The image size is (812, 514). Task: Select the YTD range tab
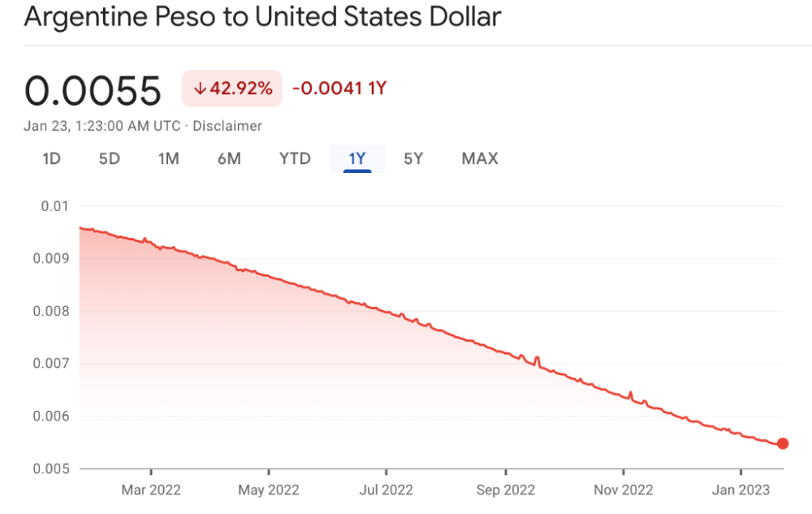click(x=295, y=159)
